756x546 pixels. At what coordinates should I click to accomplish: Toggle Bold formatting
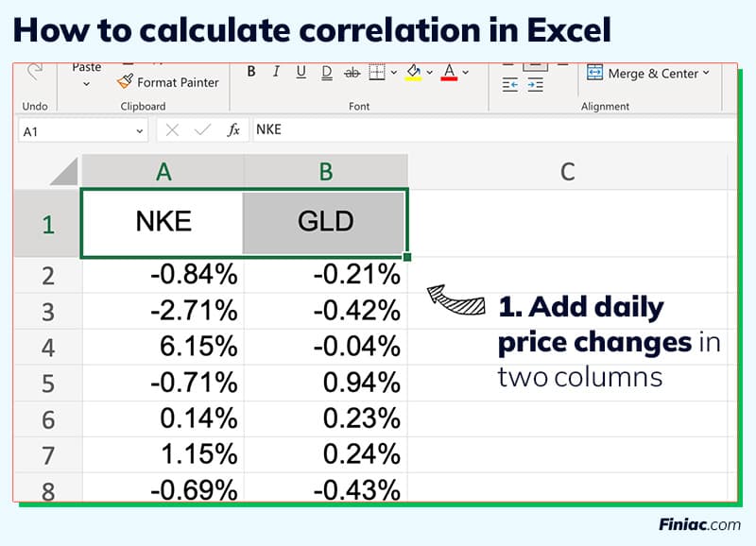click(250, 73)
